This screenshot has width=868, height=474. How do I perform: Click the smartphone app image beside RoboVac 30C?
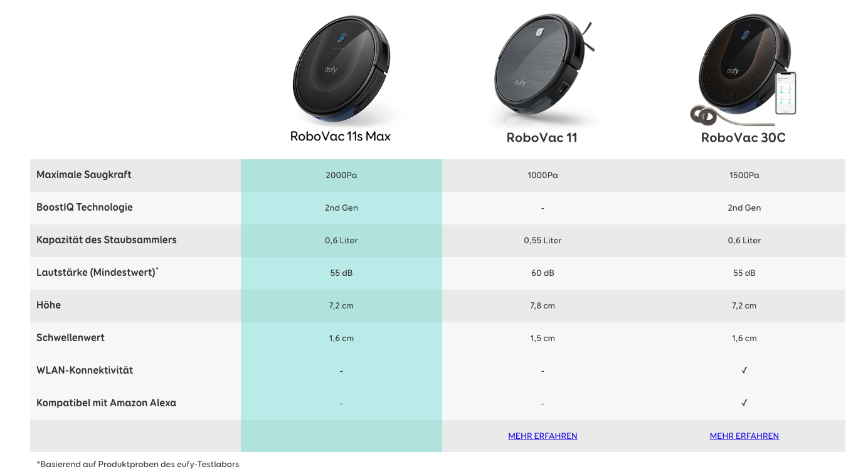[785, 93]
